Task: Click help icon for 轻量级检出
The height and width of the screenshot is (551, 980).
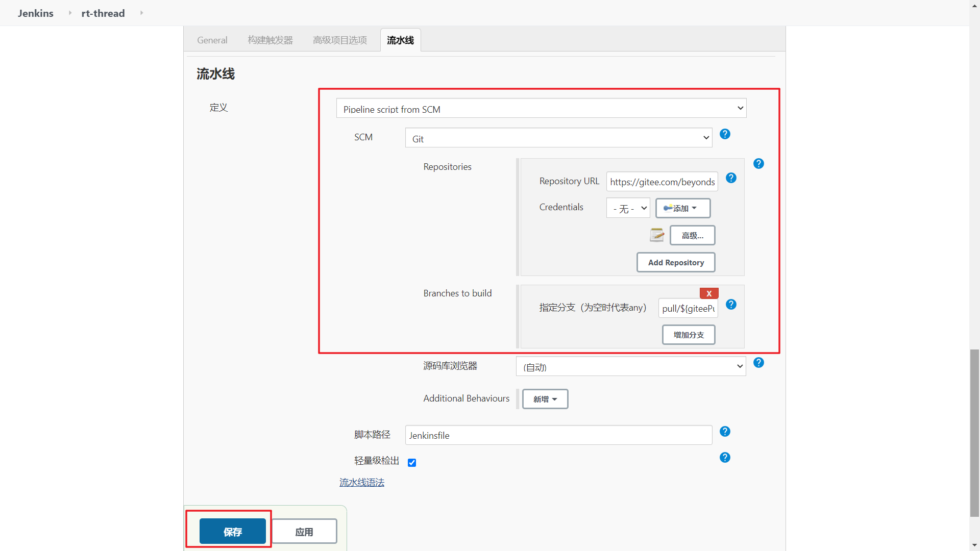Action: pos(725,458)
